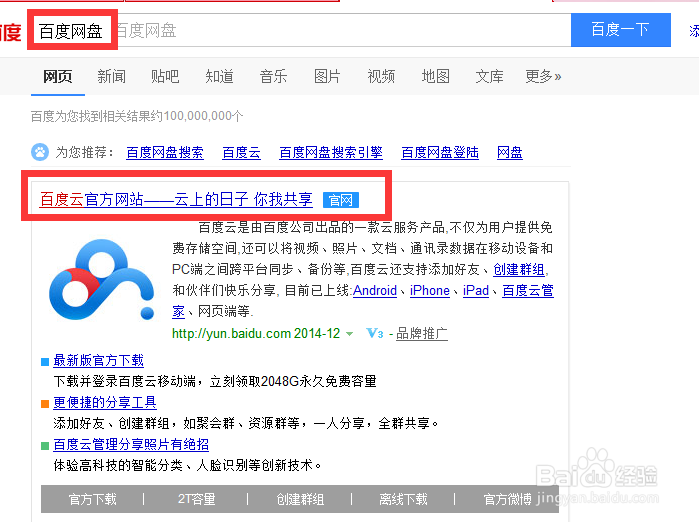Click the Baidu logo at top left
Image resolution: width=699 pixels, height=522 pixels.
[x=11, y=32]
